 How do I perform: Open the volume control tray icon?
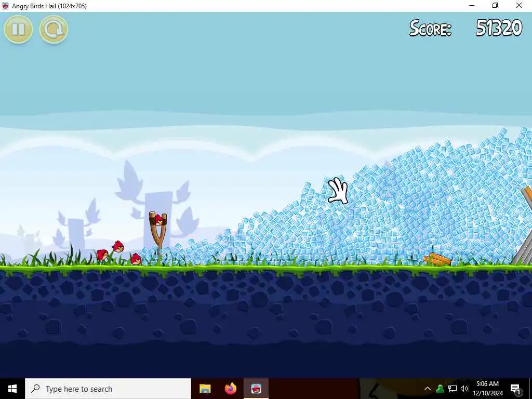[464, 389]
